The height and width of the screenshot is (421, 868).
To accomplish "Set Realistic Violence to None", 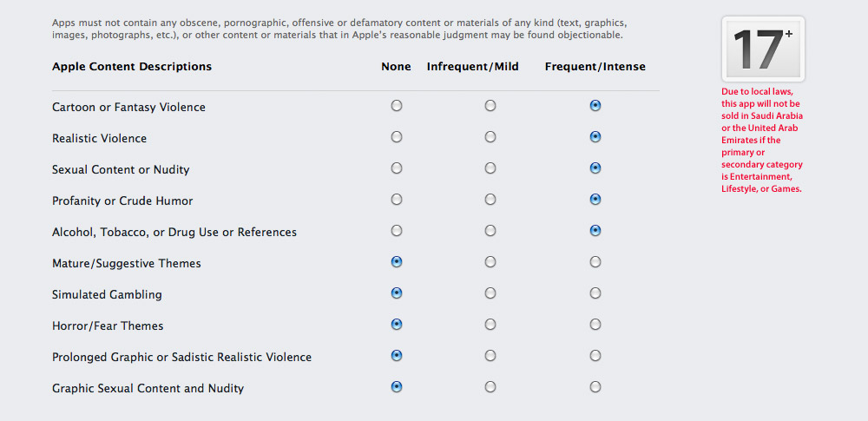I will click(x=397, y=137).
